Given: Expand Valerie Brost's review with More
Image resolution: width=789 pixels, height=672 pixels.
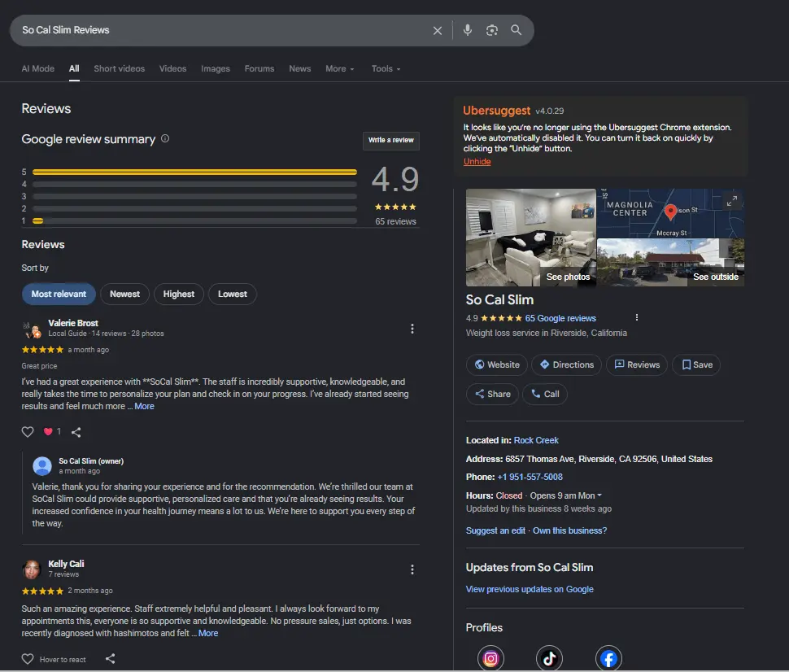Looking at the screenshot, I should [145, 406].
